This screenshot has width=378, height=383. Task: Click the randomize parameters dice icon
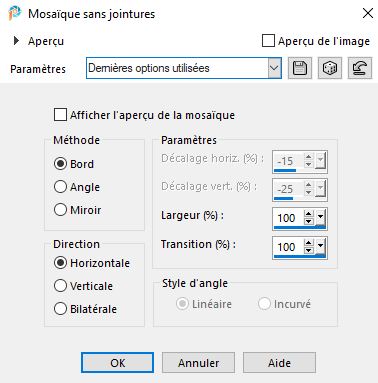coord(330,68)
